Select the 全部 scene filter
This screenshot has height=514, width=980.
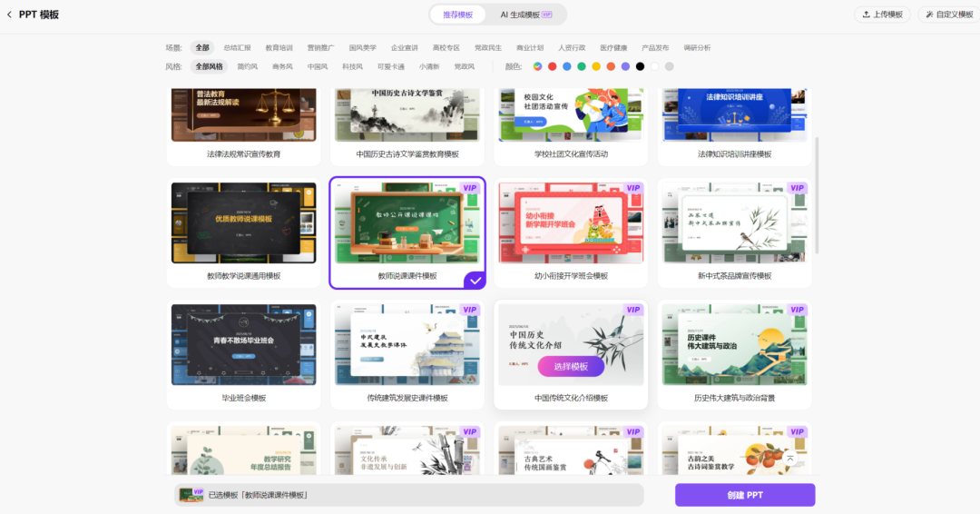tap(202, 47)
